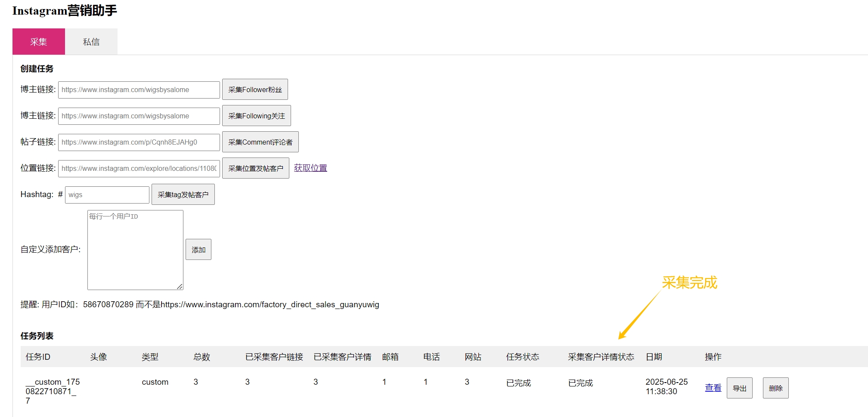The width and height of the screenshot is (868, 417).
Task: Click the Instagram营销助手 page title
Action: click(65, 10)
